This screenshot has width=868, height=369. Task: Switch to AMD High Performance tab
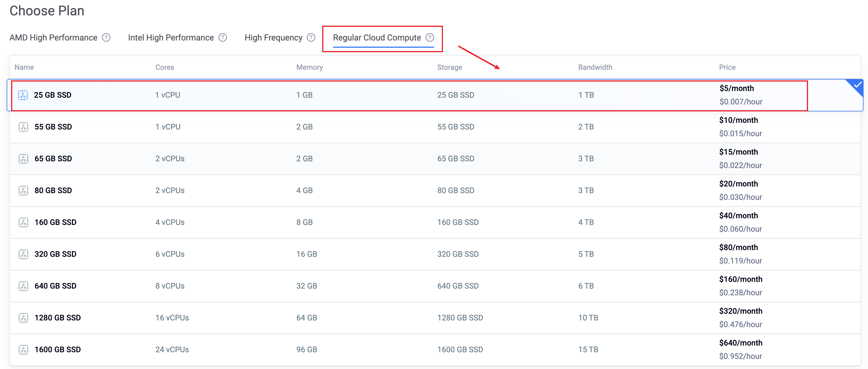tap(53, 37)
